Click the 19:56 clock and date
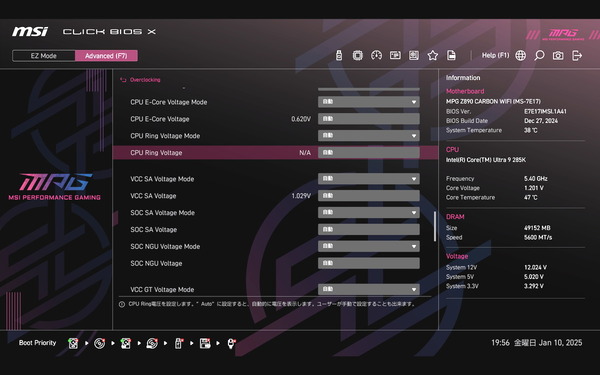The width and height of the screenshot is (600, 375). pyautogui.click(x=536, y=342)
